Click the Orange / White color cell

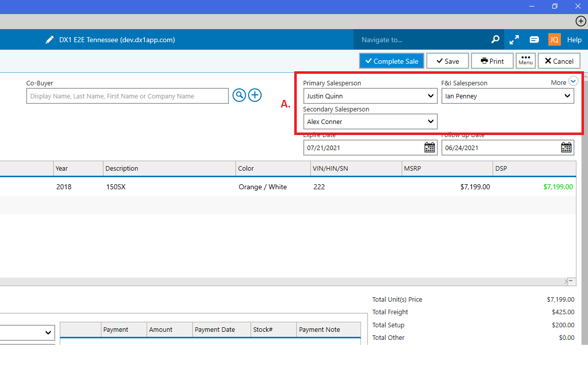[263, 187]
